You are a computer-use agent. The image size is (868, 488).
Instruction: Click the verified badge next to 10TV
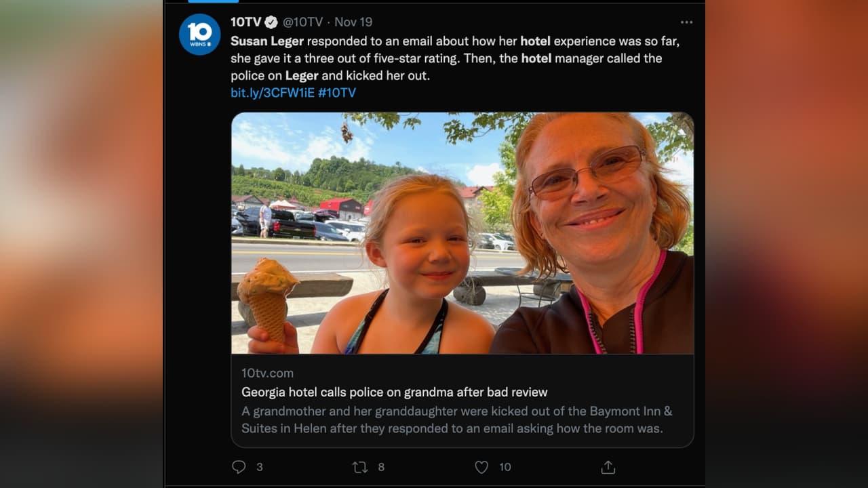click(x=271, y=22)
